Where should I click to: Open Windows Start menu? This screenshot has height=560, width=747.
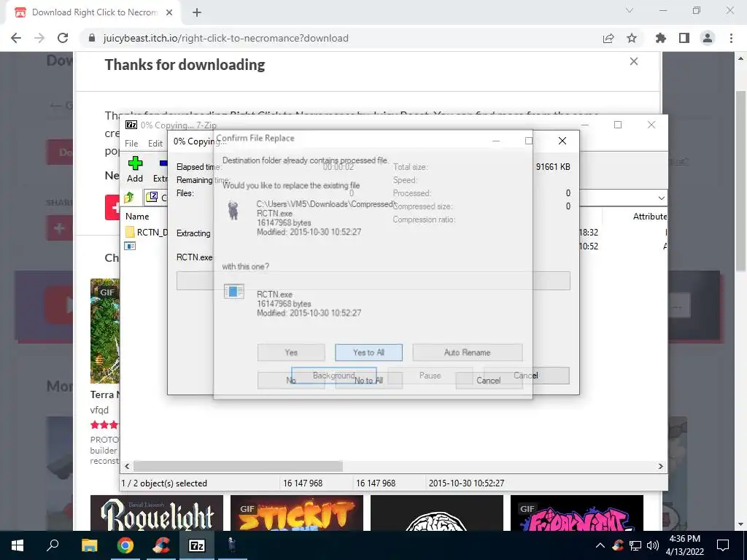tap(18, 545)
